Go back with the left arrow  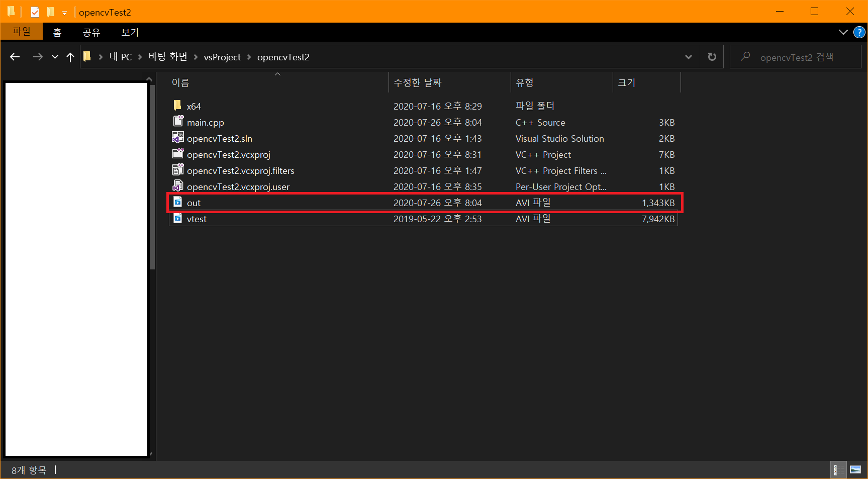coord(15,57)
